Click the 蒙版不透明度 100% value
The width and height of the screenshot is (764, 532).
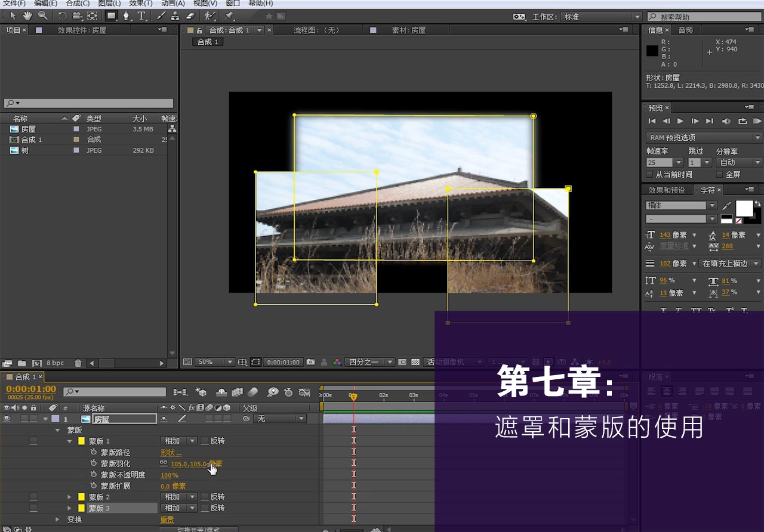click(x=170, y=475)
